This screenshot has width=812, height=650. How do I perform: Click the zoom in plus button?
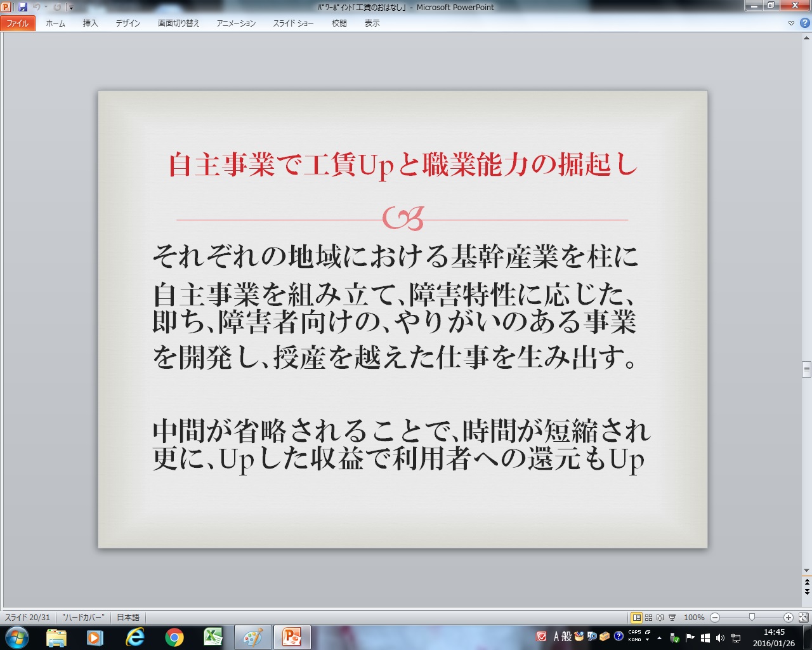[x=788, y=617]
